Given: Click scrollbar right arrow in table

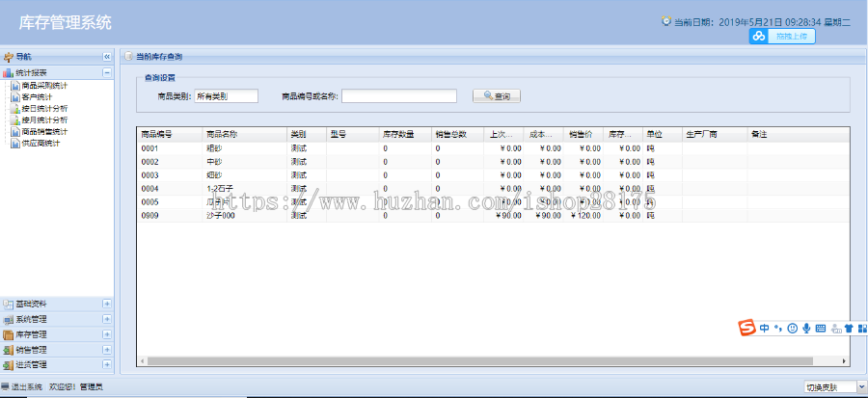Looking at the screenshot, I should 844,361.
